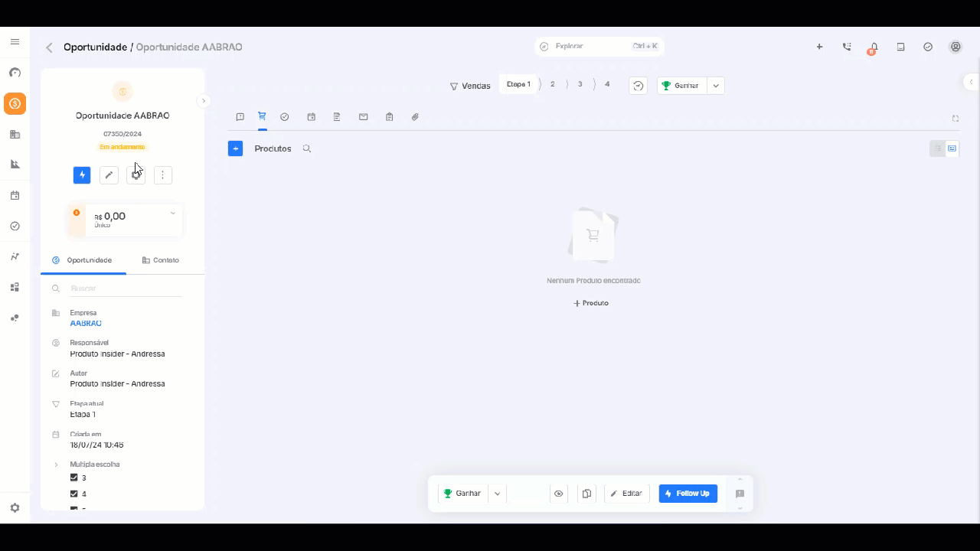Screen dimensions: 980x551
Task: Open the settings gear at sidebar bottom
Action: (15, 507)
